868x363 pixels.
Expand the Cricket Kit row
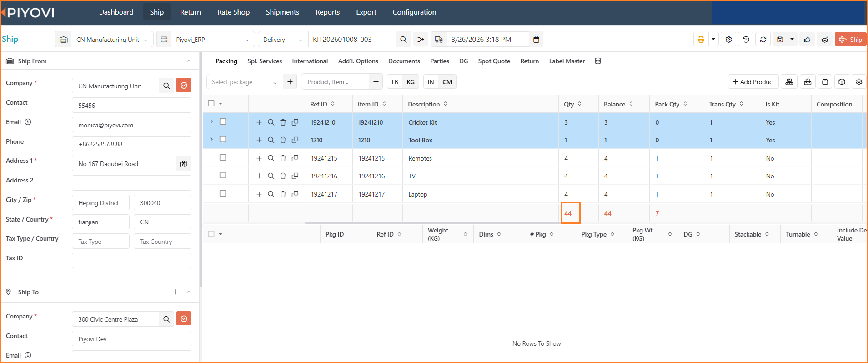click(x=211, y=121)
